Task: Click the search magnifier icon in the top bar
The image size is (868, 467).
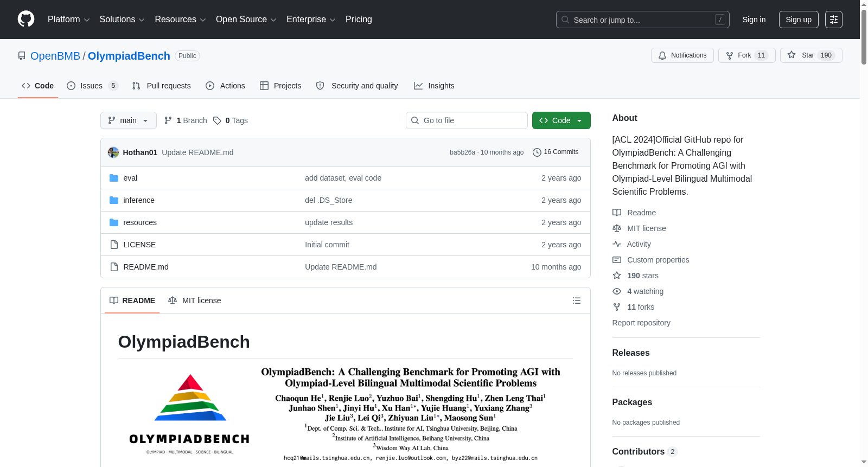Action: [565, 20]
